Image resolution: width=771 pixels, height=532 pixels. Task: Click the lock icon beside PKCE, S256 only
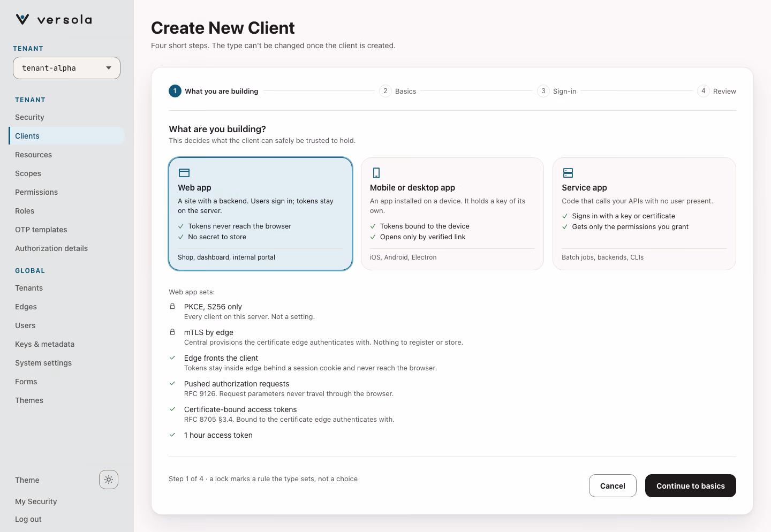click(172, 307)
